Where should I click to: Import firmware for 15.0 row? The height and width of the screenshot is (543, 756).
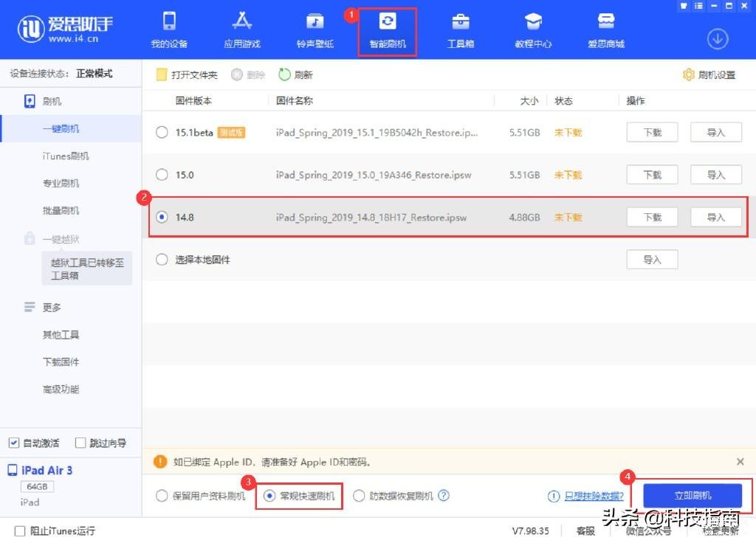[x=716, y=174]
